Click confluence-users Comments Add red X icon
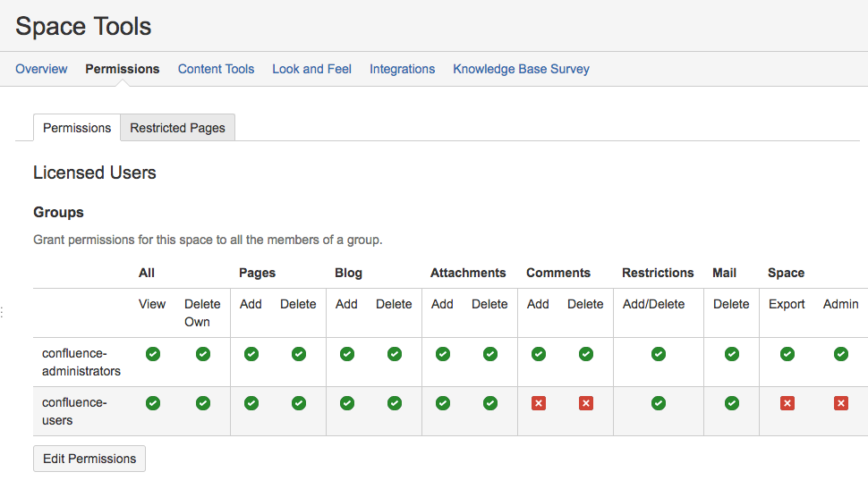The image size is (868, 489). (539, 403)
